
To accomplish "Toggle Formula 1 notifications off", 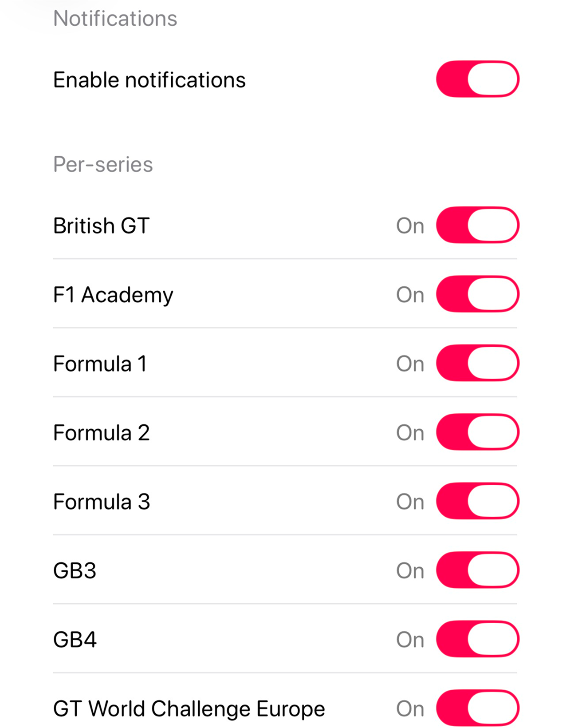I will pyautogui.click(x=477, y=363).
